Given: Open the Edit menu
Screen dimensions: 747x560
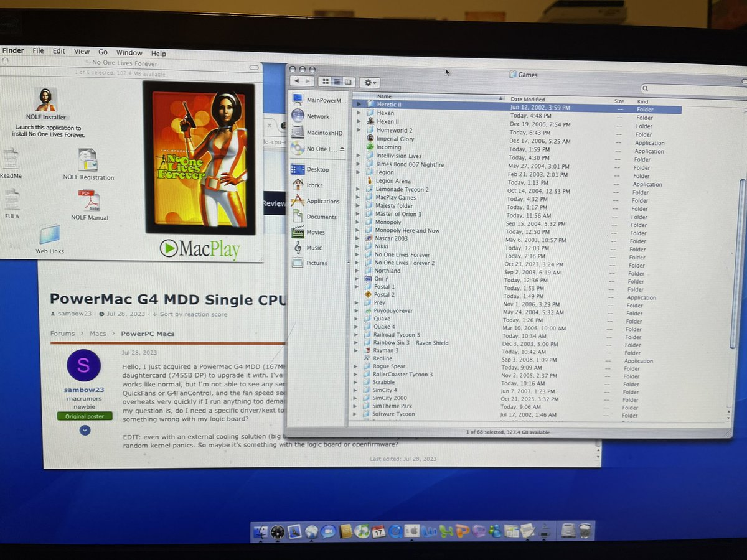Looking at the screenshot, I should coord(59,52).
